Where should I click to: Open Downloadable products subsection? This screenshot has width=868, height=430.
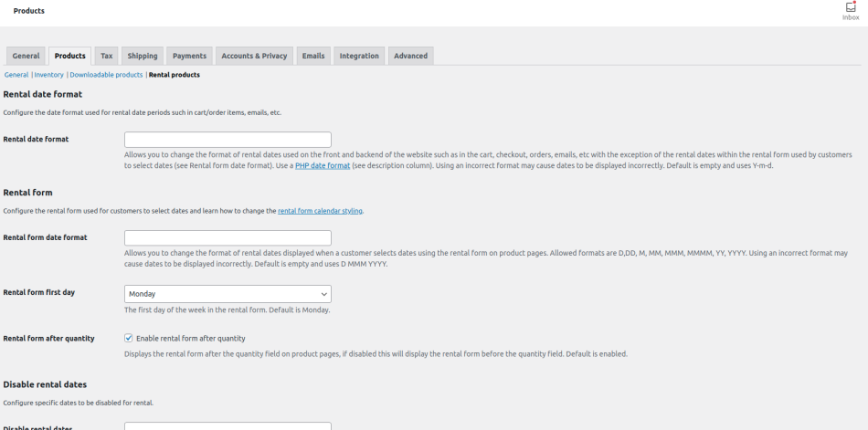pos(106,75)
